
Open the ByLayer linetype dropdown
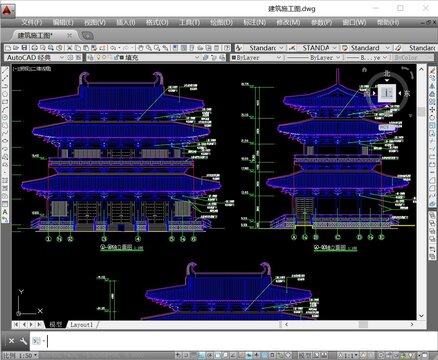tap(338, 57)
